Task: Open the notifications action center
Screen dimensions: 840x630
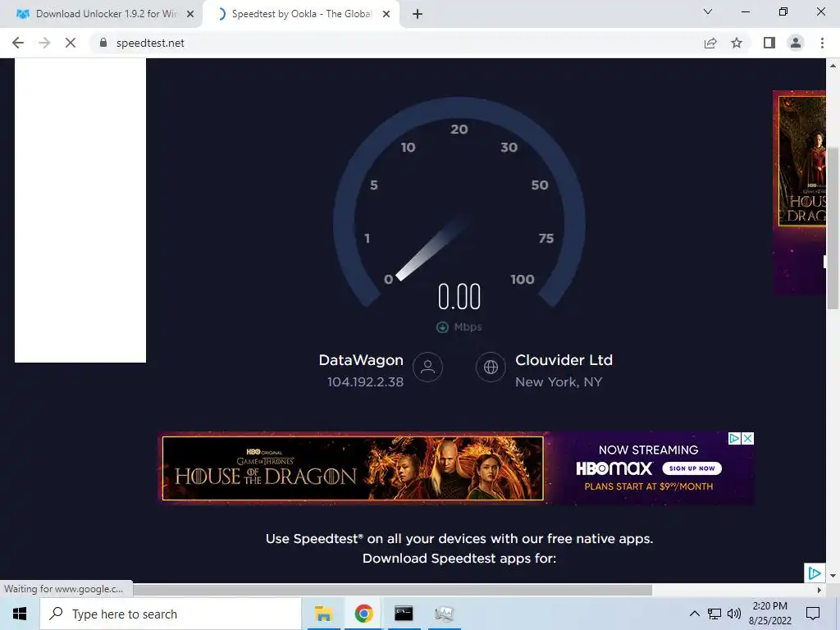Action: click(813, 614)
